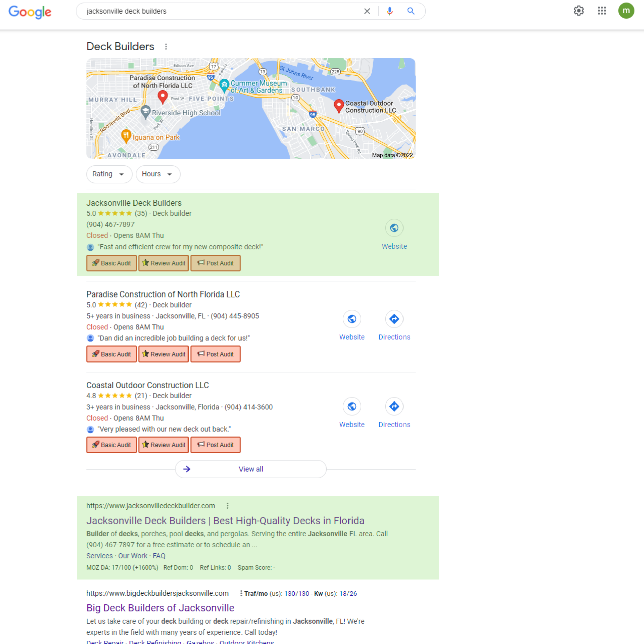Viewport: 644px width, 644px height.
Task: Open Jacksonville Deck Builders website globe icon
Action: (394, 228)
